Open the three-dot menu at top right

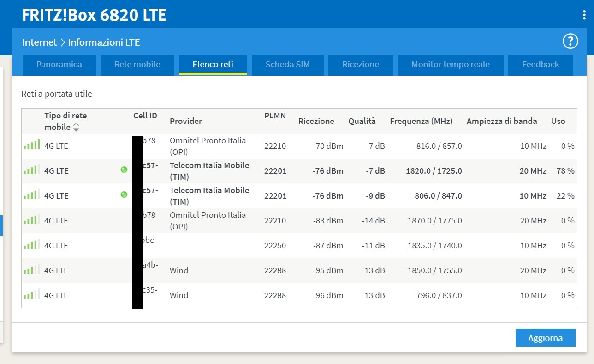pyautogui.click(x=584, y=15)
